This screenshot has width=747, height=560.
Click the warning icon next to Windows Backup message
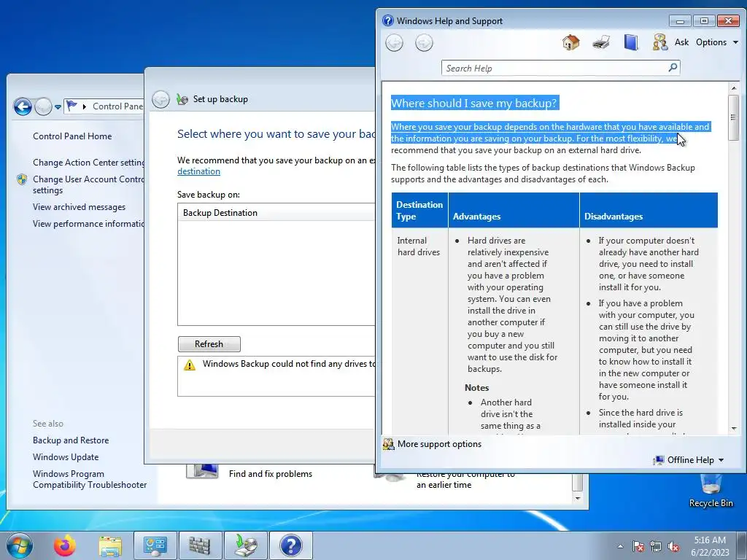coord(190,365)
